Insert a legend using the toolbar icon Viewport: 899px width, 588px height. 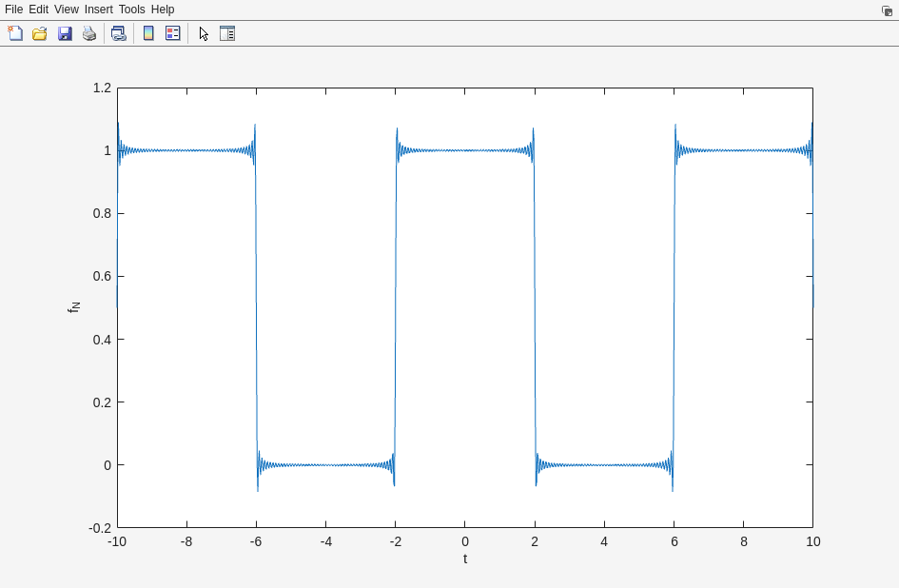coord(172,33)
